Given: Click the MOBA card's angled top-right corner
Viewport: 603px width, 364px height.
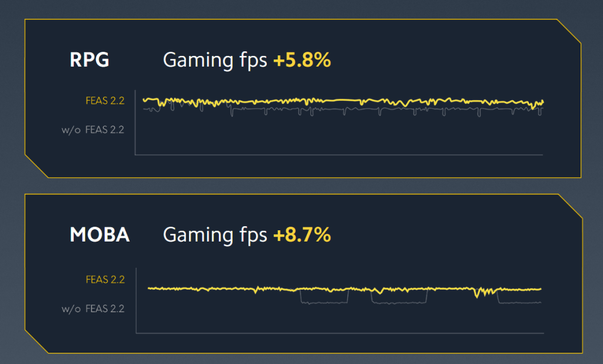Looking at the screenshot, I should pos(569,206).
